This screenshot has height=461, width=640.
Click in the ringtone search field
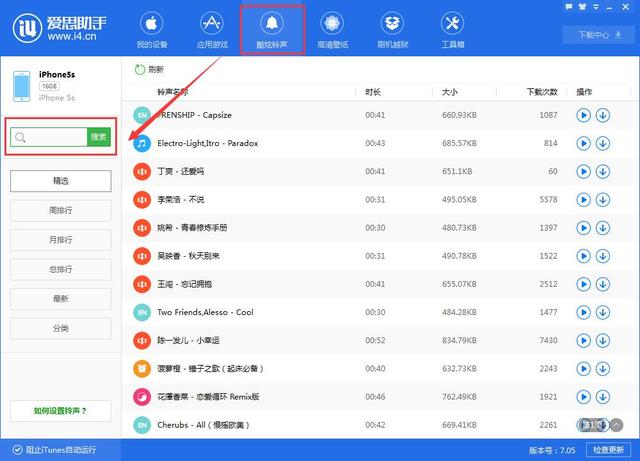(49, 137)
